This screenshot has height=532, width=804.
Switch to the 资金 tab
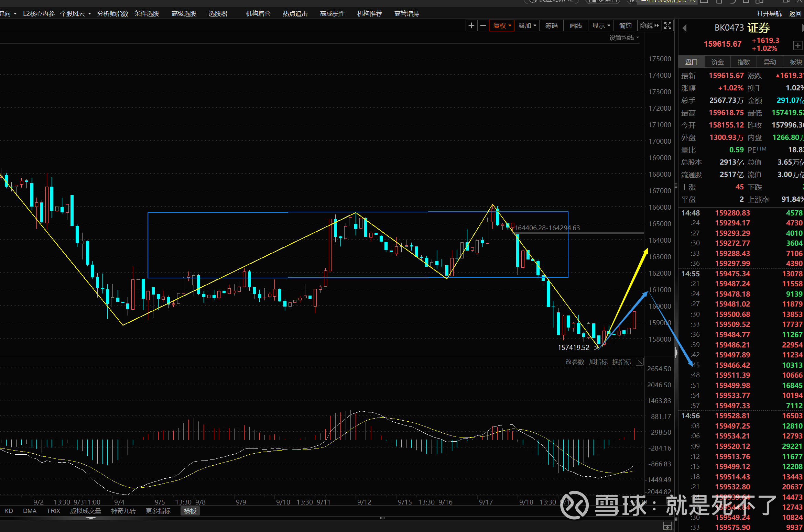coord(717,62)
